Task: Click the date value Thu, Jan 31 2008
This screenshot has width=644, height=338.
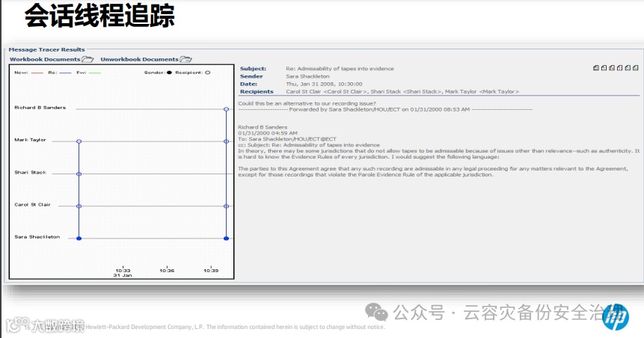Action: (324, 84)
